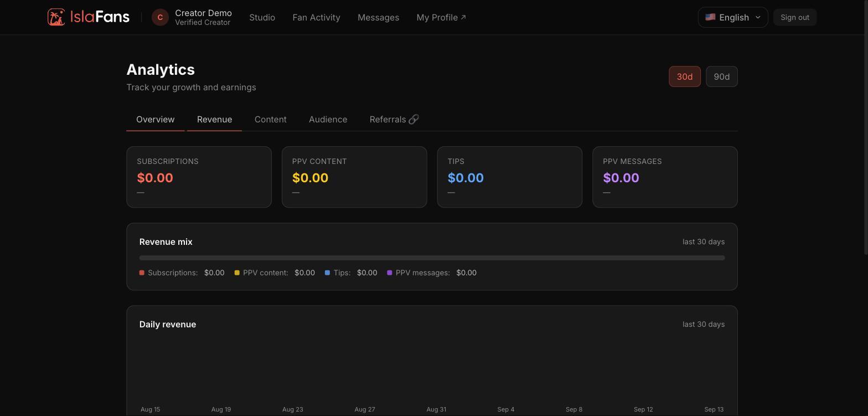Screen dimensions: 868x416
Task: Click the Sep 4 axis label
Action: [x=506, y=410]
